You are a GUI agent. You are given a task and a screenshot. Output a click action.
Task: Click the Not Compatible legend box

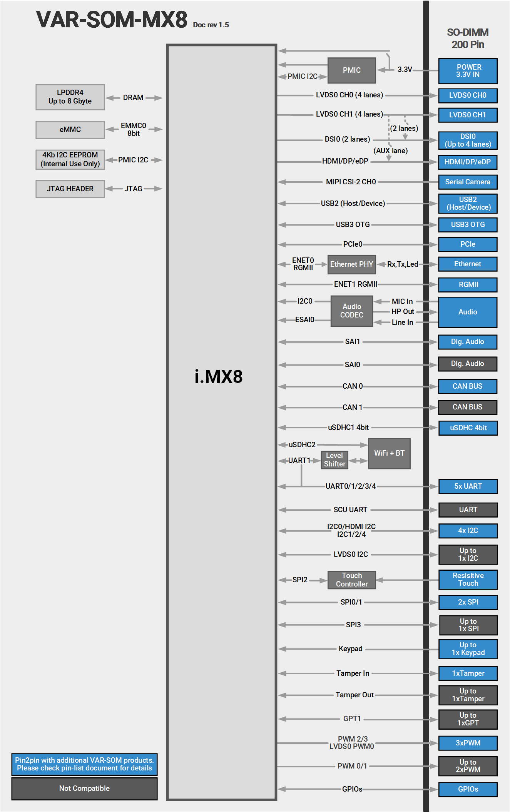84,789
